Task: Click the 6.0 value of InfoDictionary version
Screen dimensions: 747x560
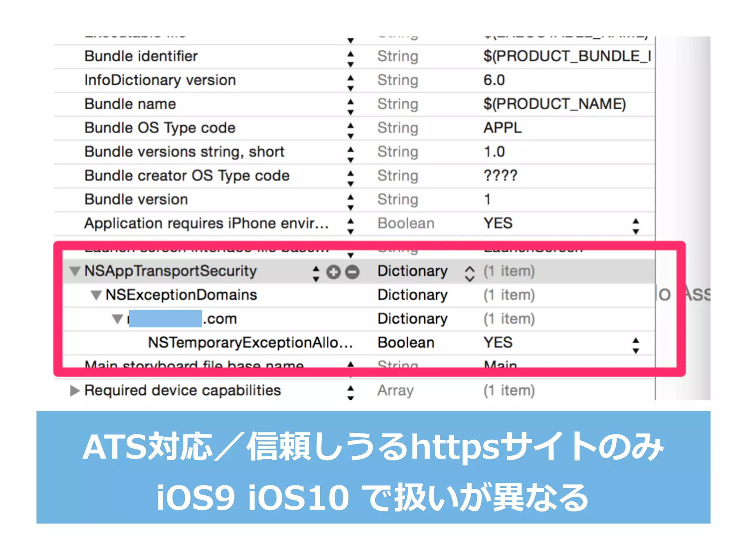Action: tap(494, 80)
